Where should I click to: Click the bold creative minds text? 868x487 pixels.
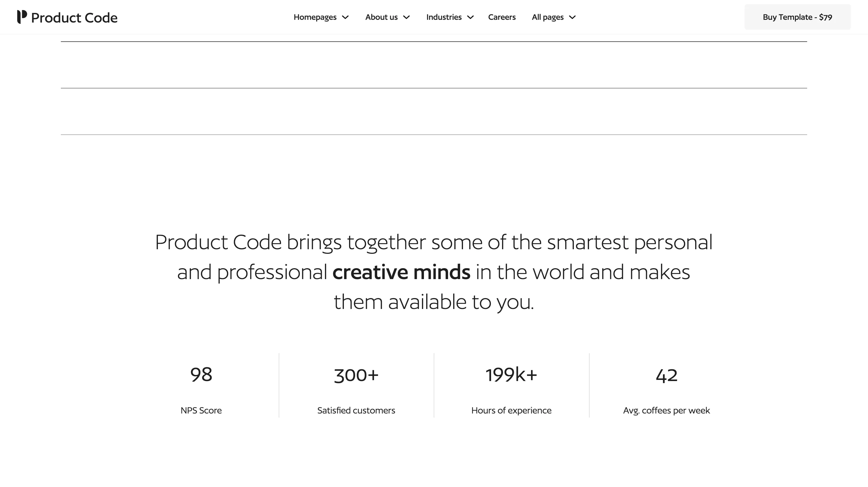point(401,272)
